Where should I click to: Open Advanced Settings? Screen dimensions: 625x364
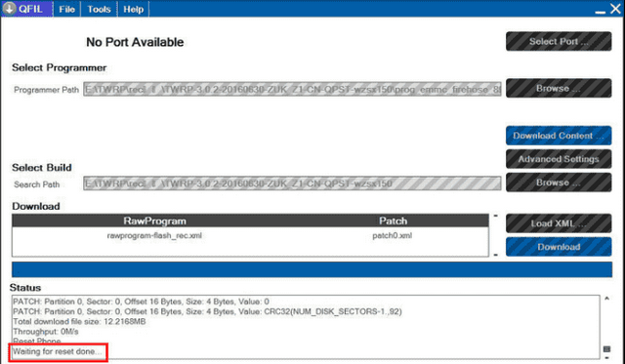pyautogui.click(x=559, y=159)
